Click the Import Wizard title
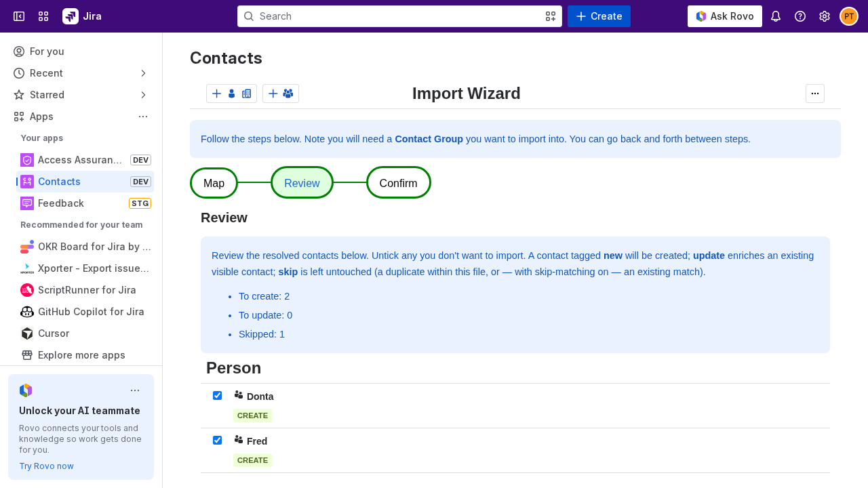Screen dimensions: 868x488 tap(467, 94)
